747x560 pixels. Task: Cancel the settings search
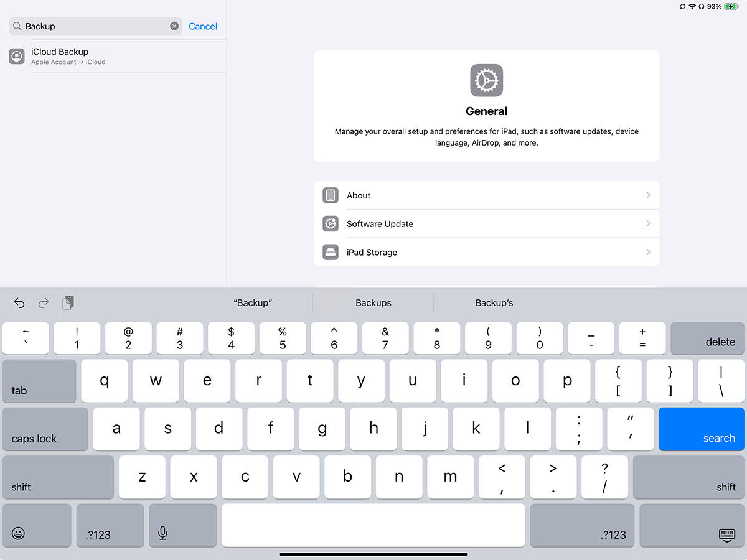pos(203,26)
